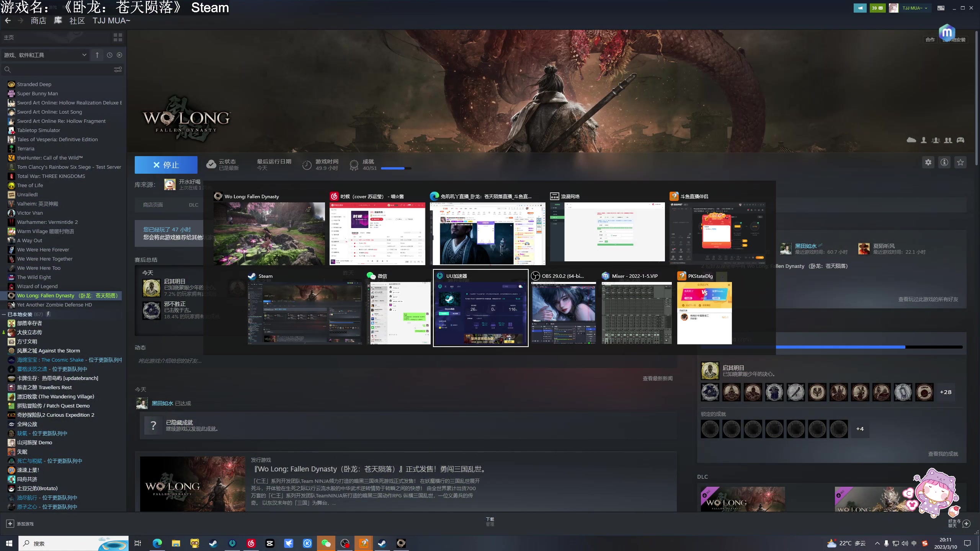This screenshot has height=551, width=980.
Task: Open the teal announcements icon
Action: tap(860, 8)
